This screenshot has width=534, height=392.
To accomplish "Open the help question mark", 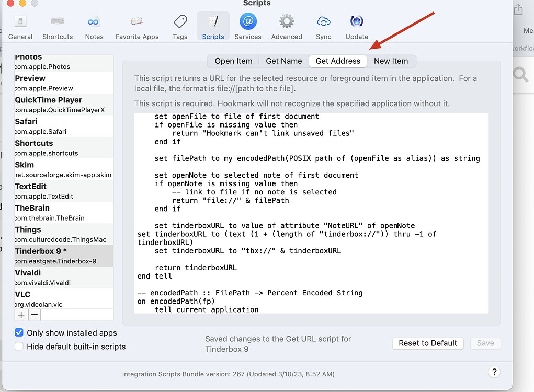I will (494, 372).
